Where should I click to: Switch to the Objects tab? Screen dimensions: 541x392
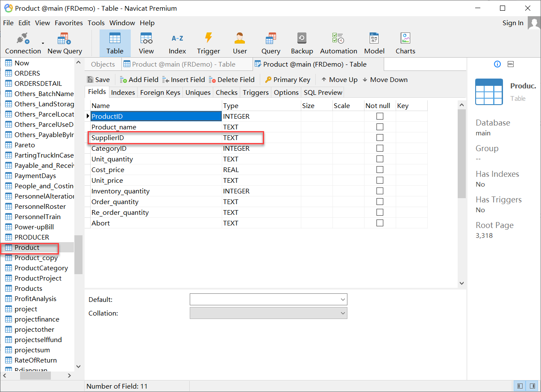tap(103, 64)
